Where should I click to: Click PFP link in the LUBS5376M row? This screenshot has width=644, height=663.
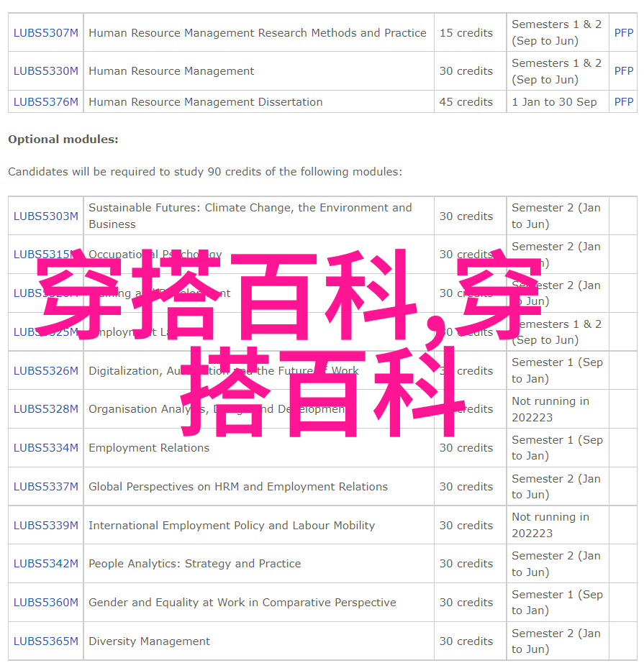[623, 102]
